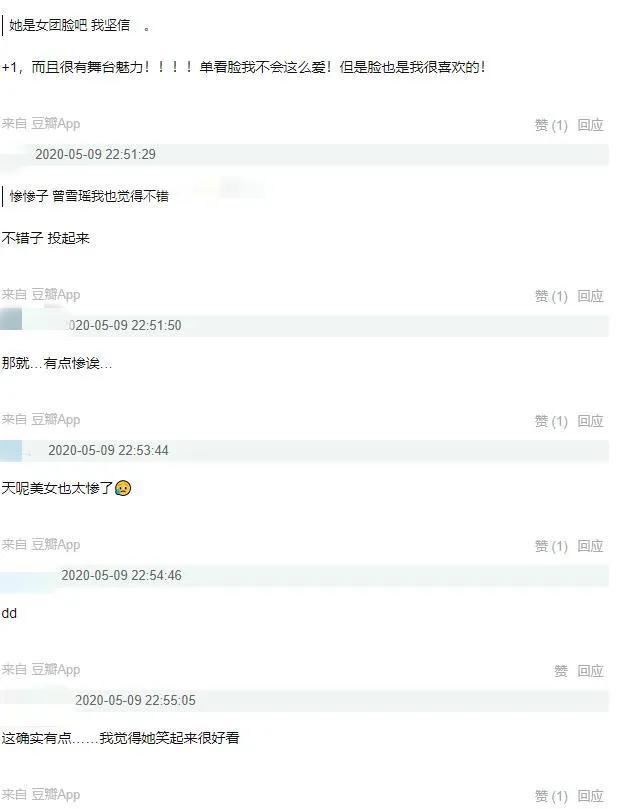Click quoted text 她是女团脸吧 我坚信
Viewport: 618px width, 809px height.
pos(70,25)
